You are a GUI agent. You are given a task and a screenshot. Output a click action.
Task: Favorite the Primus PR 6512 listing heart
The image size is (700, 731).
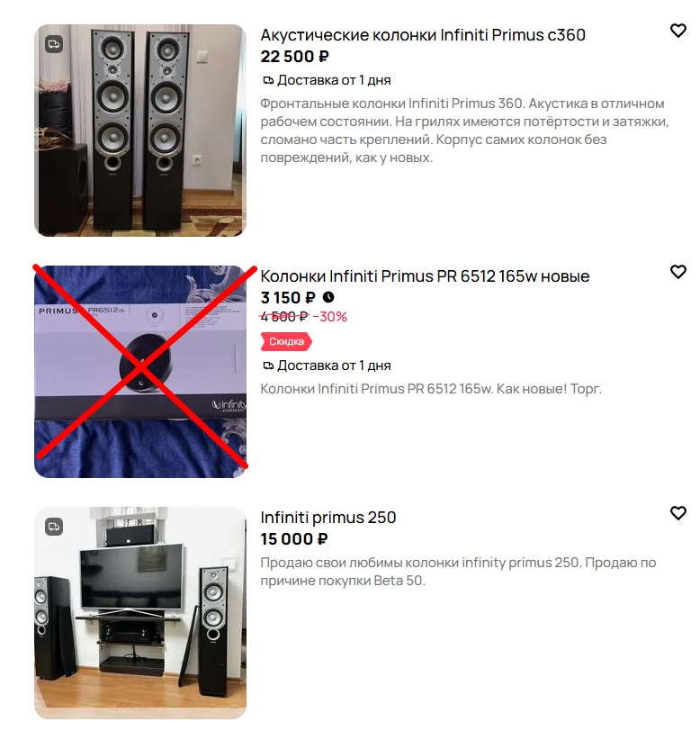click(x=678, y=272)
